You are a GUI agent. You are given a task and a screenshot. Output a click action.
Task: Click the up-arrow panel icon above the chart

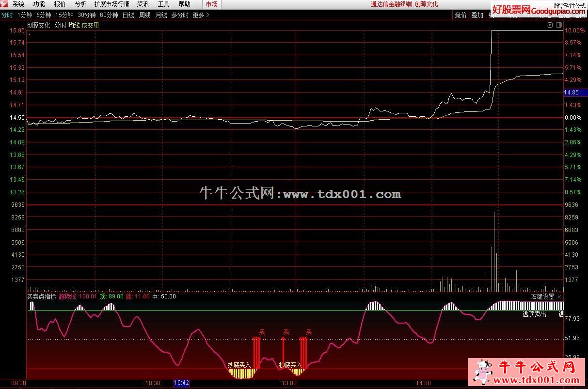click(550, 25)
